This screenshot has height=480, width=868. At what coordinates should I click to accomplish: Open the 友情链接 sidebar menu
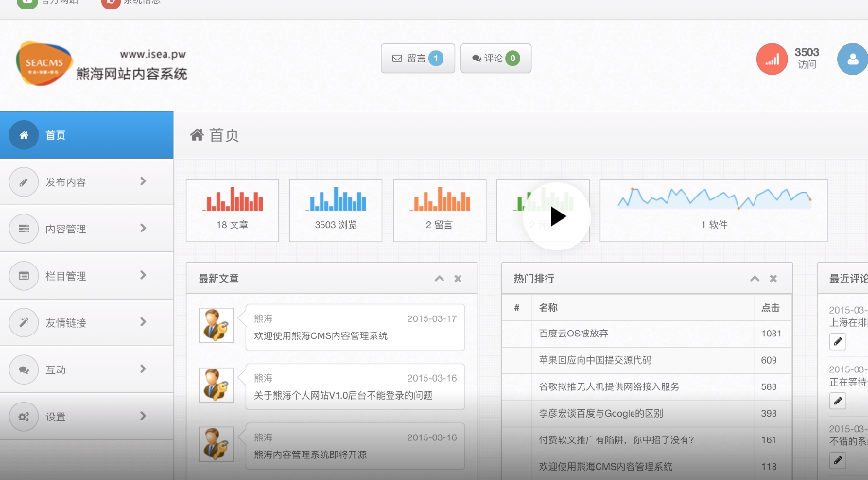pyautogui.click(x=86, y=323)
